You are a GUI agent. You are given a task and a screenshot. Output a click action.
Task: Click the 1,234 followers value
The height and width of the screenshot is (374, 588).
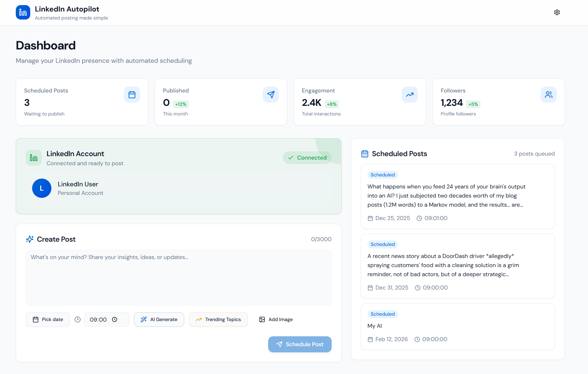click(452, 103)
